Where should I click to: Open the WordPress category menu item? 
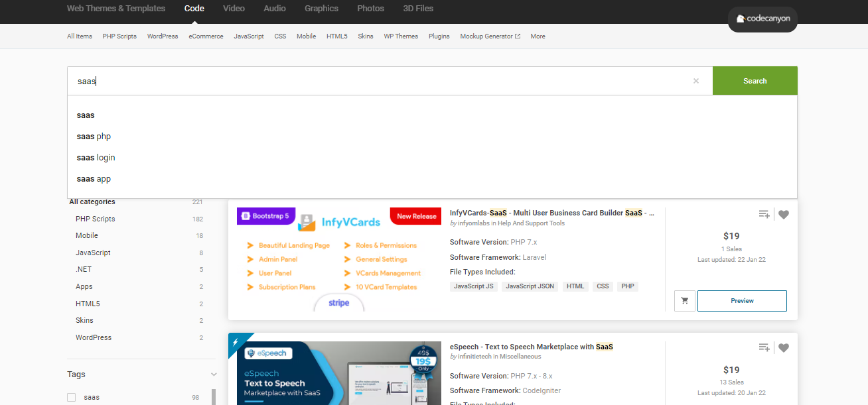(163, 36)
